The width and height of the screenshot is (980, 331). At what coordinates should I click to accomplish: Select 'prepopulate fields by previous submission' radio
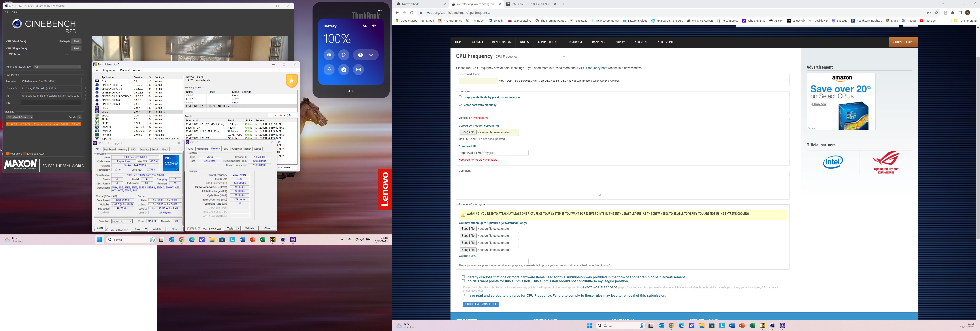[x=460, y=97]
